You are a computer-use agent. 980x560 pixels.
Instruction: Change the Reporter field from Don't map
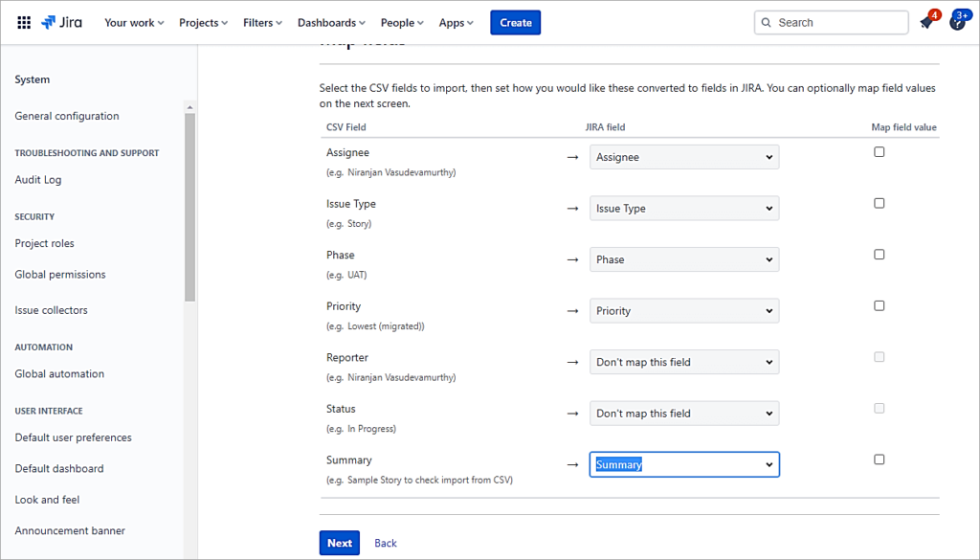pyautogui.click(x=683, y=361)
